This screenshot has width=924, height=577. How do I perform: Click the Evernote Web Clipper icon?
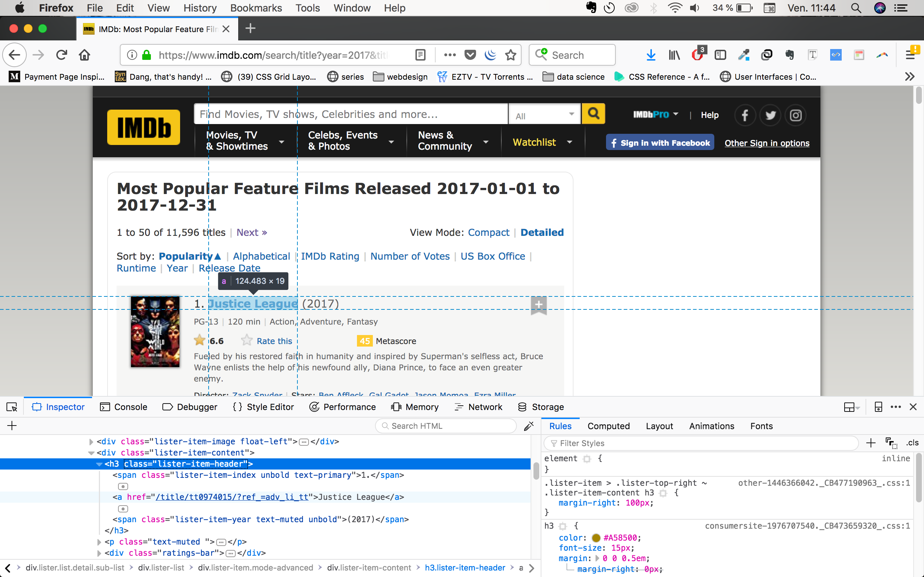(790, 55)
